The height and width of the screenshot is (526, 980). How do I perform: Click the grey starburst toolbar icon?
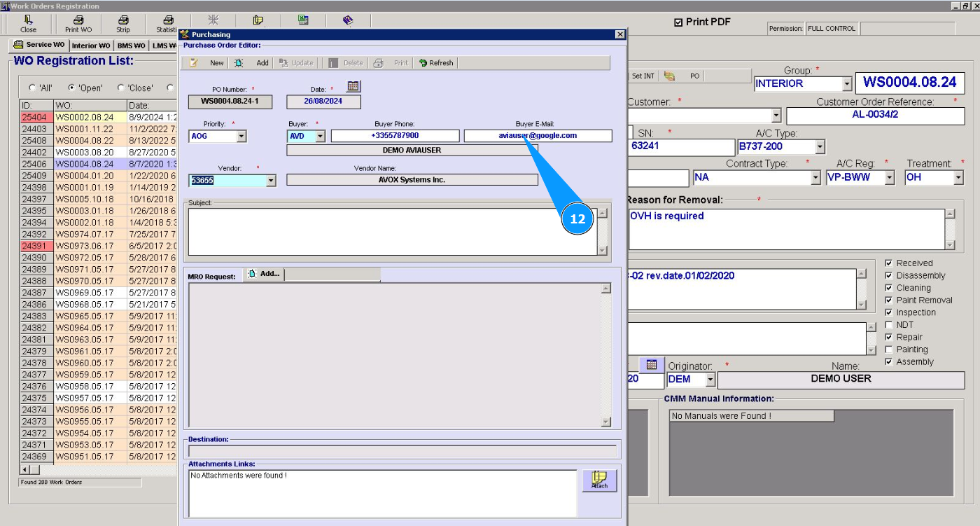213,20
